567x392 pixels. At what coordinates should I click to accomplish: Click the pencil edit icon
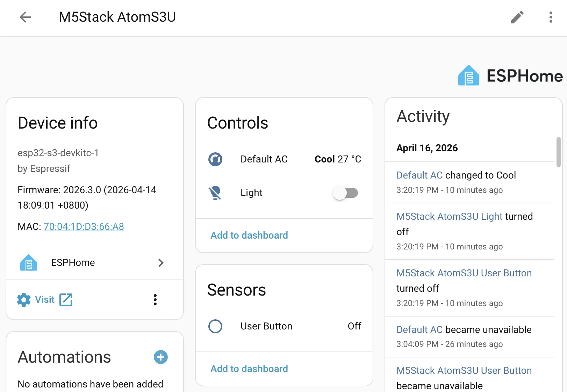517,17
